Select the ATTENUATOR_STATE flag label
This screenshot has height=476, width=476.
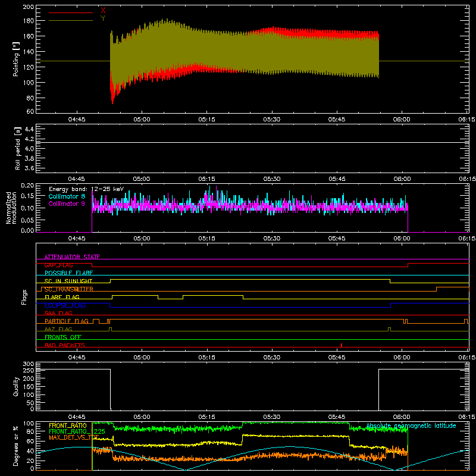pyautogui.click(x=72, y=257)
